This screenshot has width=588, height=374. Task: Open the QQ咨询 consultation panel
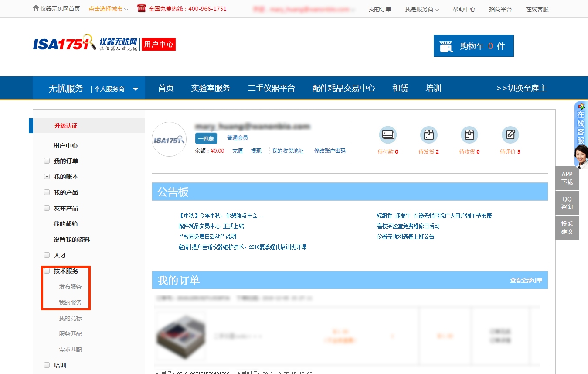[567, 202]
